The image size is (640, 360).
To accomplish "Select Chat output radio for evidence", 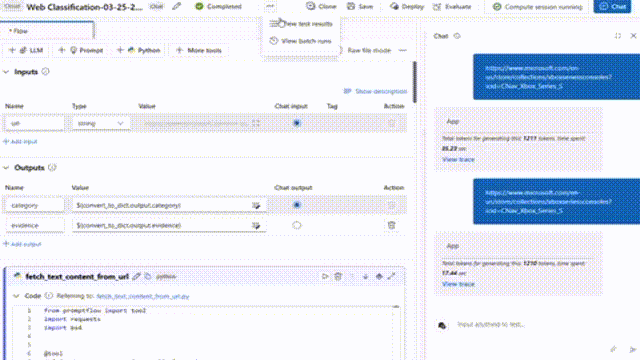I will (297, 225).
